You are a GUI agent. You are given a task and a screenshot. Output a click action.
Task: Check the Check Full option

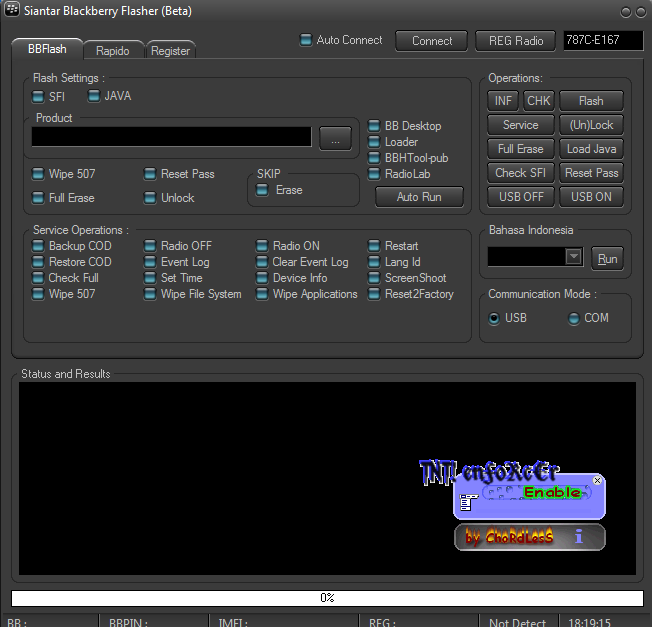(38, 278)
